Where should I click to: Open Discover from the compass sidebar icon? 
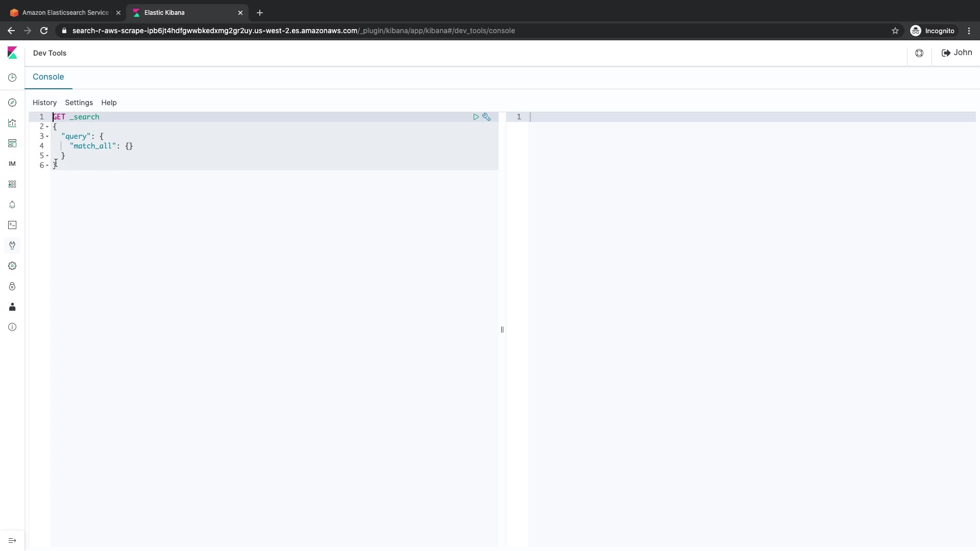click(x=12, y=103)
